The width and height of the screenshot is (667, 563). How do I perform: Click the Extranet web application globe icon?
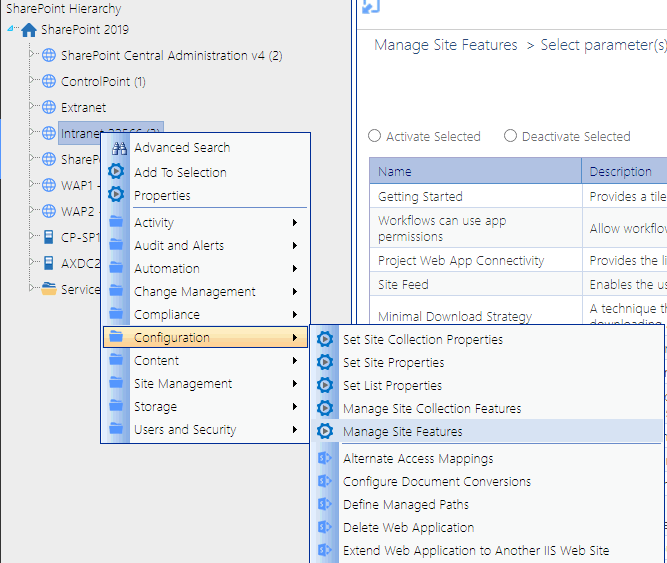(x=48, y=107)
